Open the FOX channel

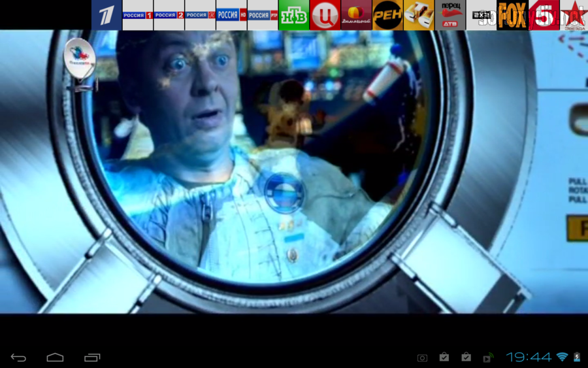(x=512, y=15)
